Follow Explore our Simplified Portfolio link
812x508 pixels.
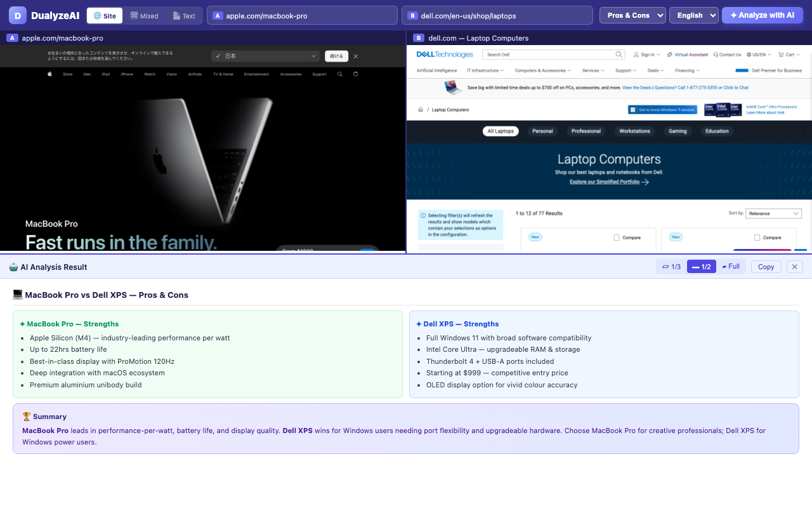click(x=605, y=182)
